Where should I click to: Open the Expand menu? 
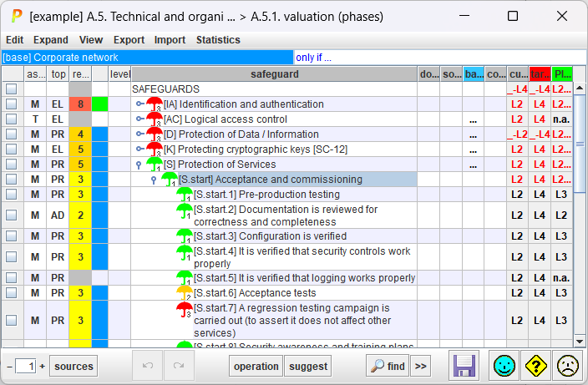[x=51, y=40]
